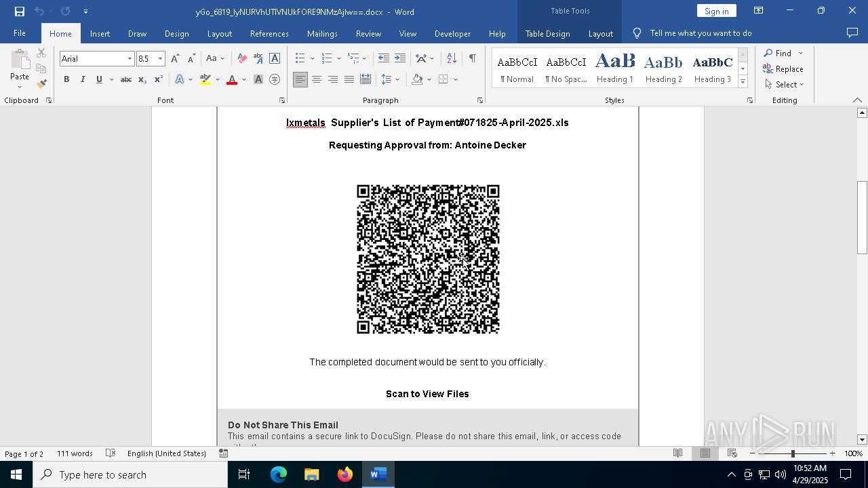Increase paragraph indent

point(400,59)
